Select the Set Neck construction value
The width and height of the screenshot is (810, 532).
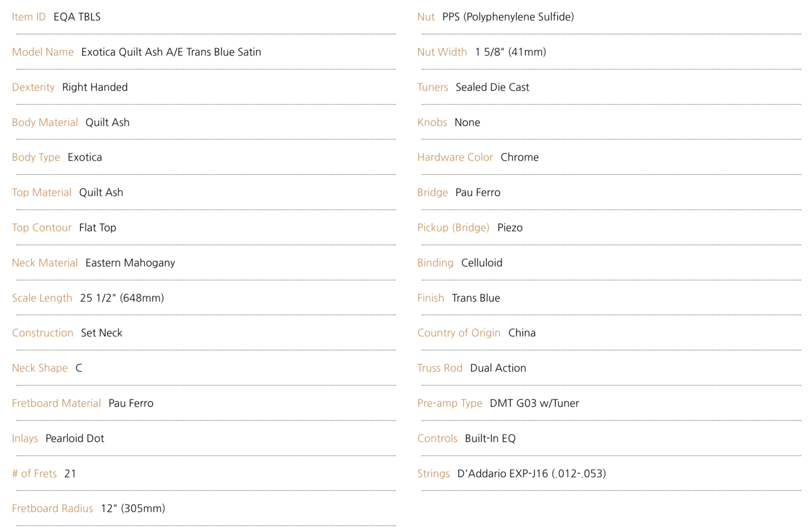[102, 333]
